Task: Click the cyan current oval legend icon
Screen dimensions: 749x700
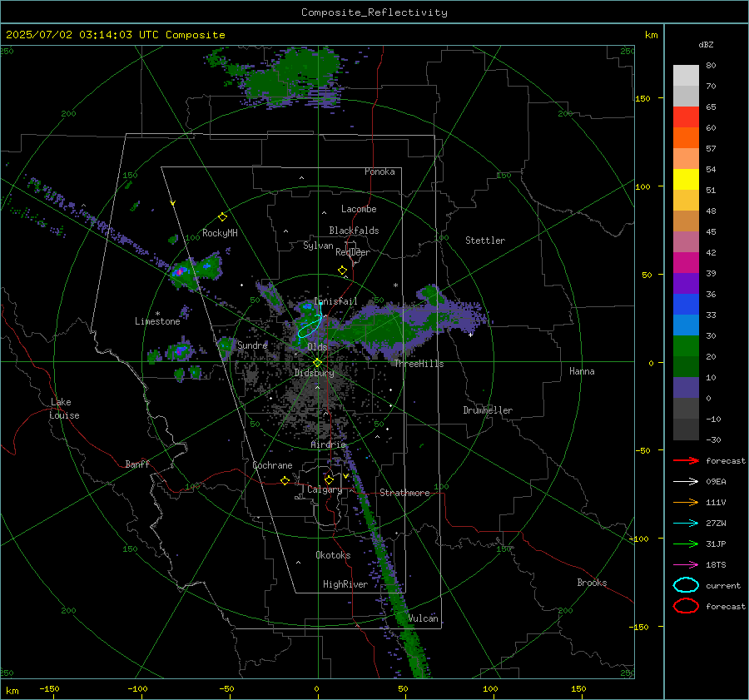Action: pyautogui.click(x=686, y=585)
